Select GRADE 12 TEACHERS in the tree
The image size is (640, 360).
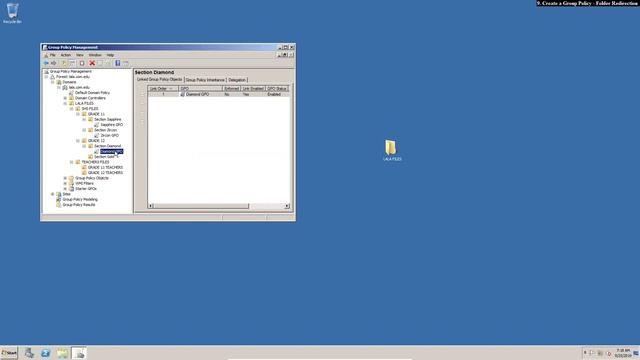click(105, 173)
